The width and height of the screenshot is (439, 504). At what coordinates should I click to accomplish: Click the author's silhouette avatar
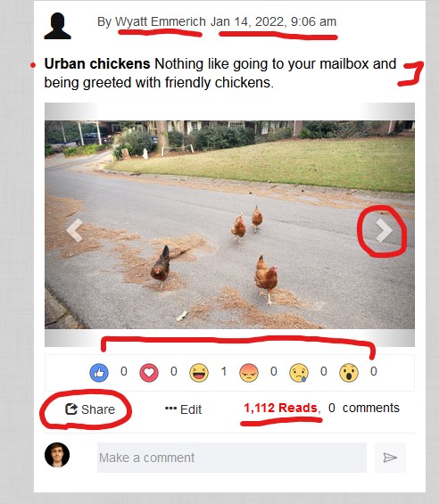[x=57, y=26]
